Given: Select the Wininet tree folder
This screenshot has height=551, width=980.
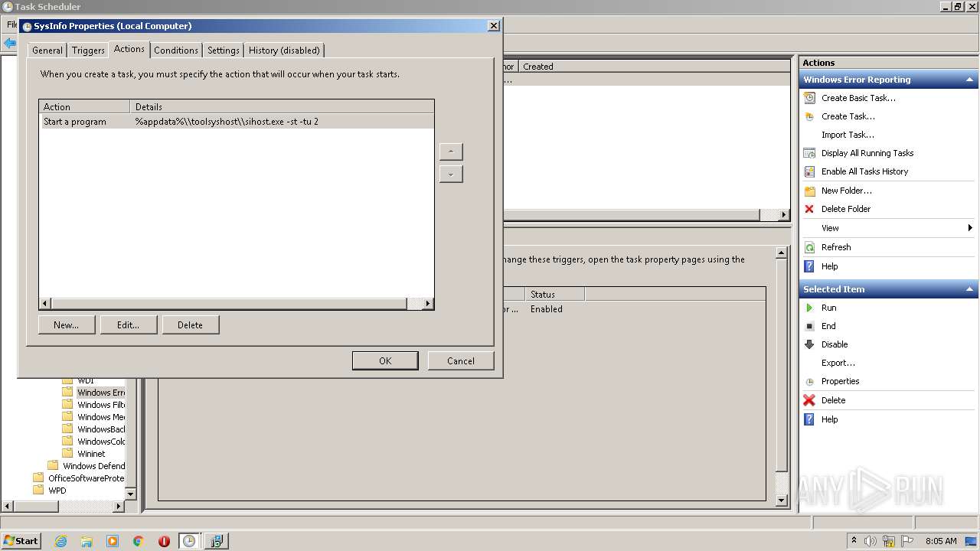Looking at the screenshot, I should pos(91,454).
